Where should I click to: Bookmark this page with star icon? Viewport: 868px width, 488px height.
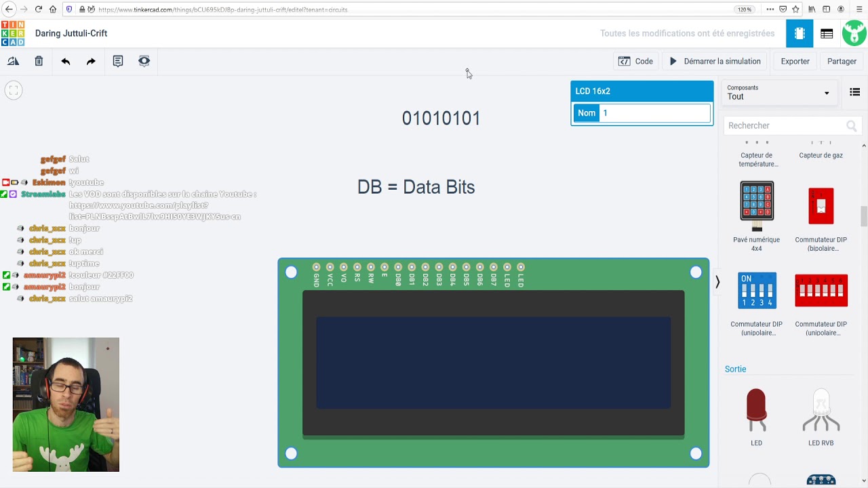pyautogui.click(x=795, y=9)
